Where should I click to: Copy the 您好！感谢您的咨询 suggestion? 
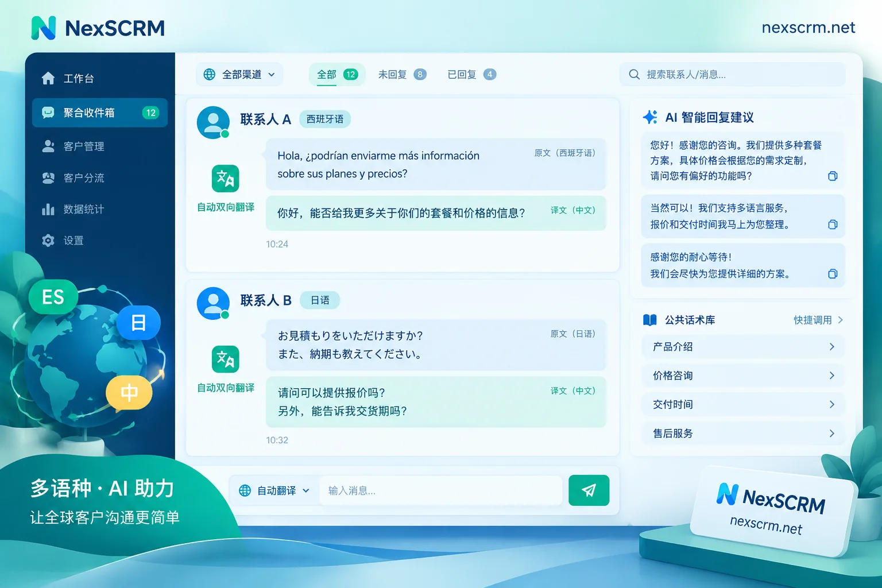[x=833, y=176]
